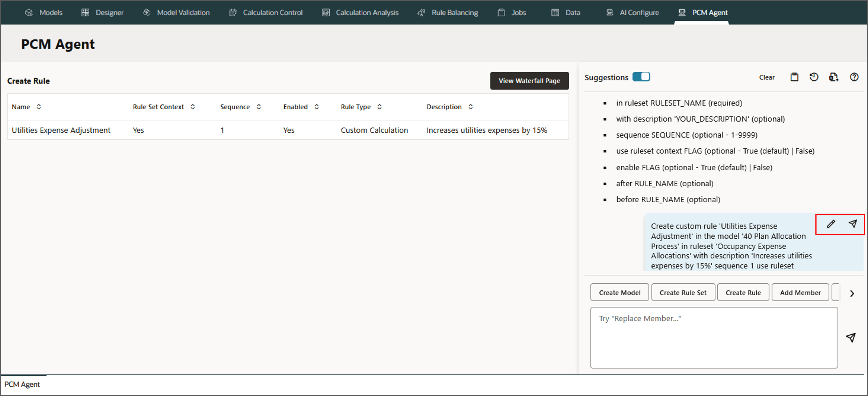Image resolution: width=868 pixels, height=396 pixels.
Task: Select the Utilities Expense Adjustment row
Action: [61, 130]
